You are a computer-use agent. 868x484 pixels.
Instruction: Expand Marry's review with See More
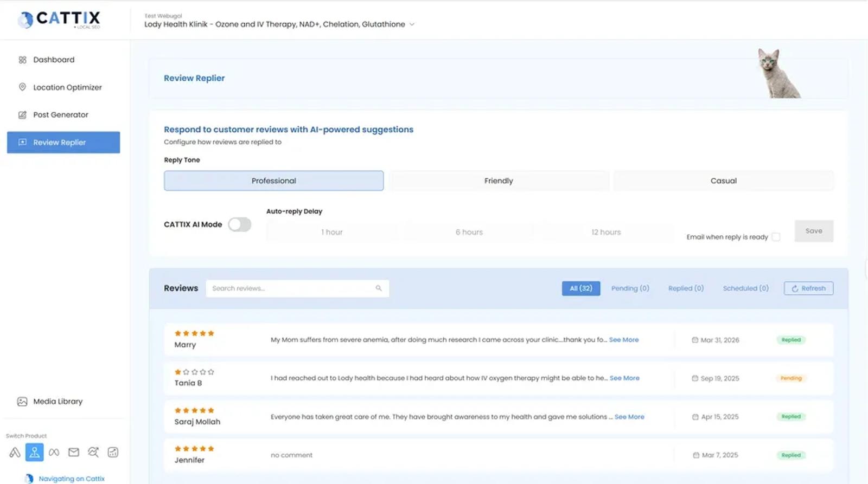(x=624, y=340)
